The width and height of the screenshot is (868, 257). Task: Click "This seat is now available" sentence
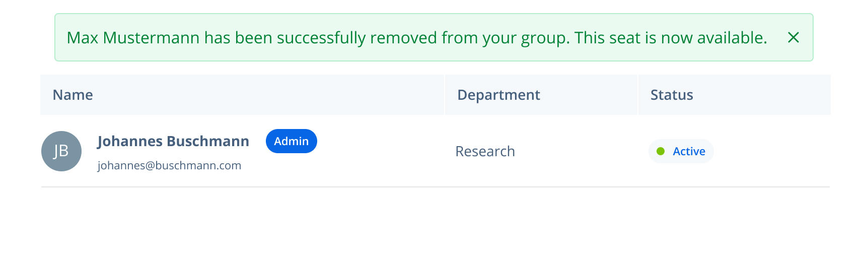click(x=670, y=38)
